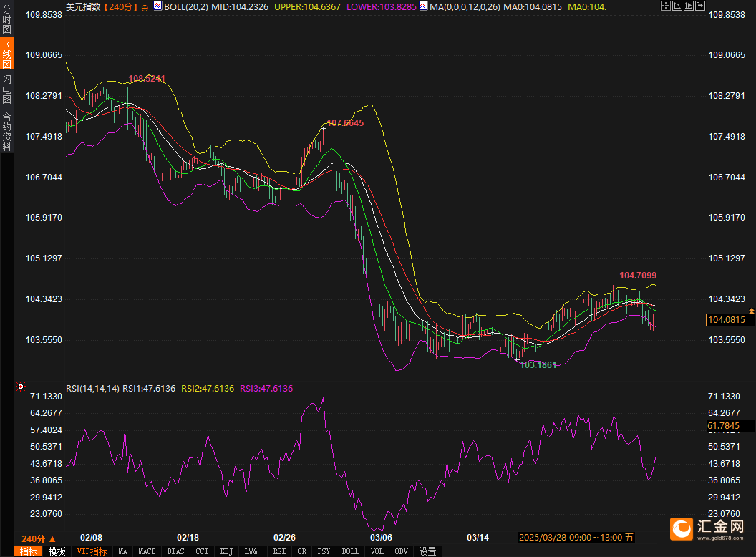
Task: Apply the BOLL indicator from the bottom bar
Action: point(351,551)
